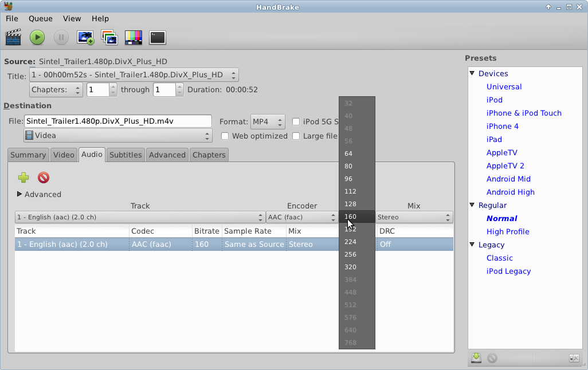Image resolution: width=588 pixels, height=370 pixels.
Task: Start encoding with the green play button
Action: [37, 37]
